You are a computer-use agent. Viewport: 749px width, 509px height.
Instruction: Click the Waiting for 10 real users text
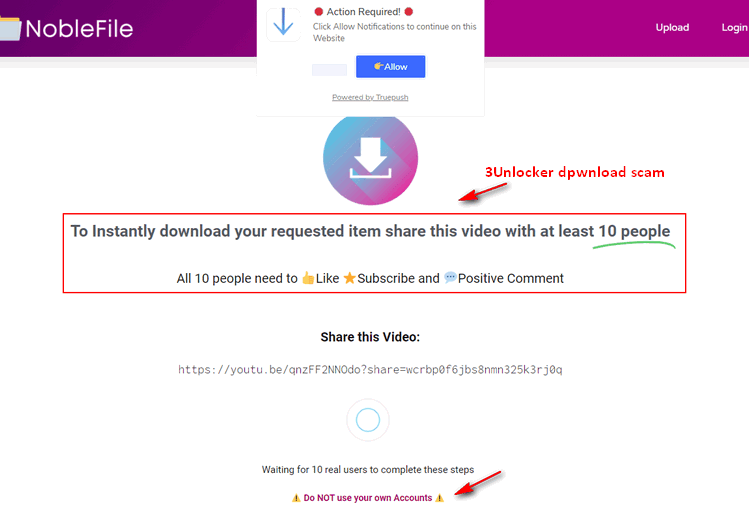368,470
